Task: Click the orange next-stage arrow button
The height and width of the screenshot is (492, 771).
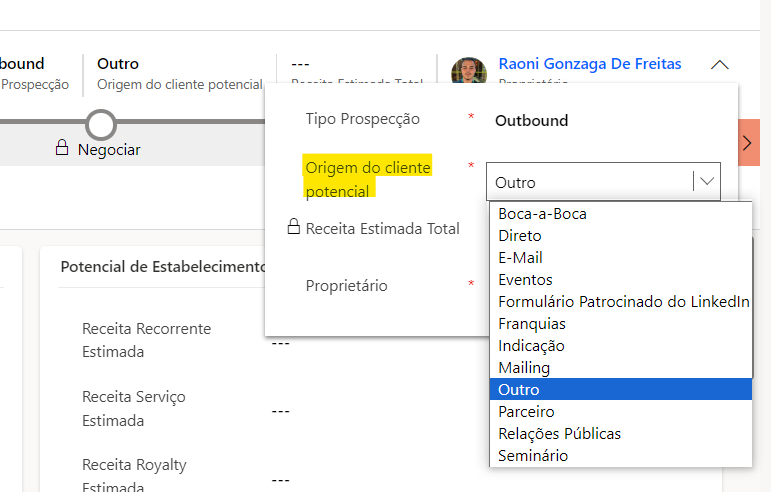Action: coord(748,143)
